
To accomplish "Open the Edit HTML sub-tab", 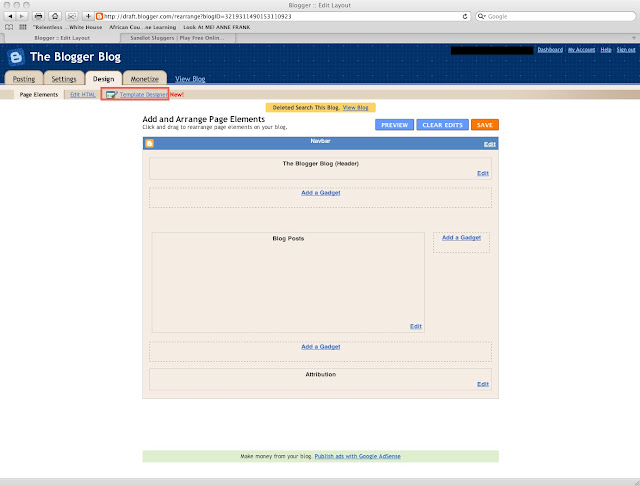I will 83,95.
